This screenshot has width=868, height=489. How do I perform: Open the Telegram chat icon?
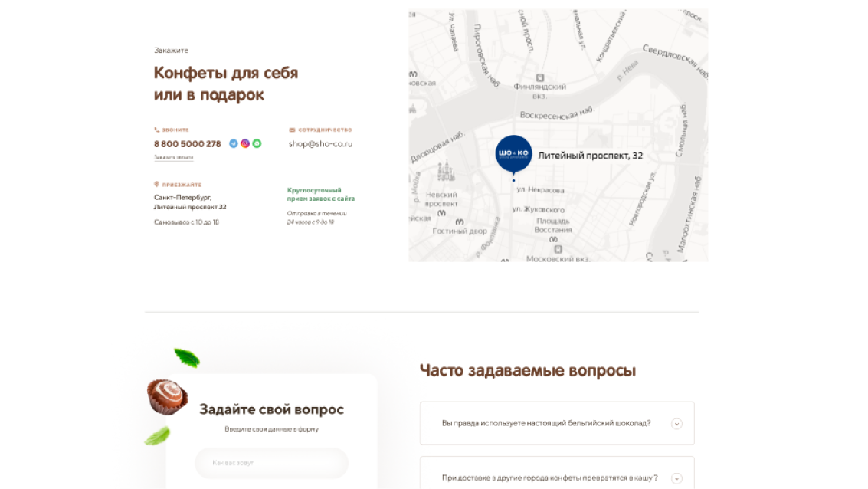pyautogui.click(x=234, y=143)
